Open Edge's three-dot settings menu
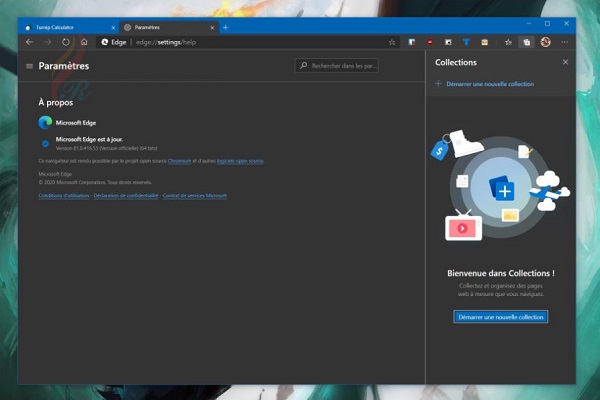 click(565, 42)
